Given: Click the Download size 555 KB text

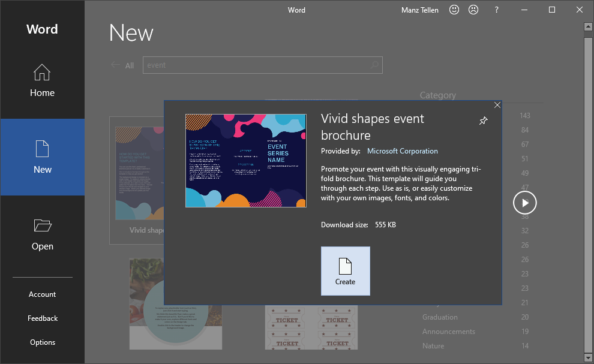Looking at the screenshot, I should tap(358, 225).
